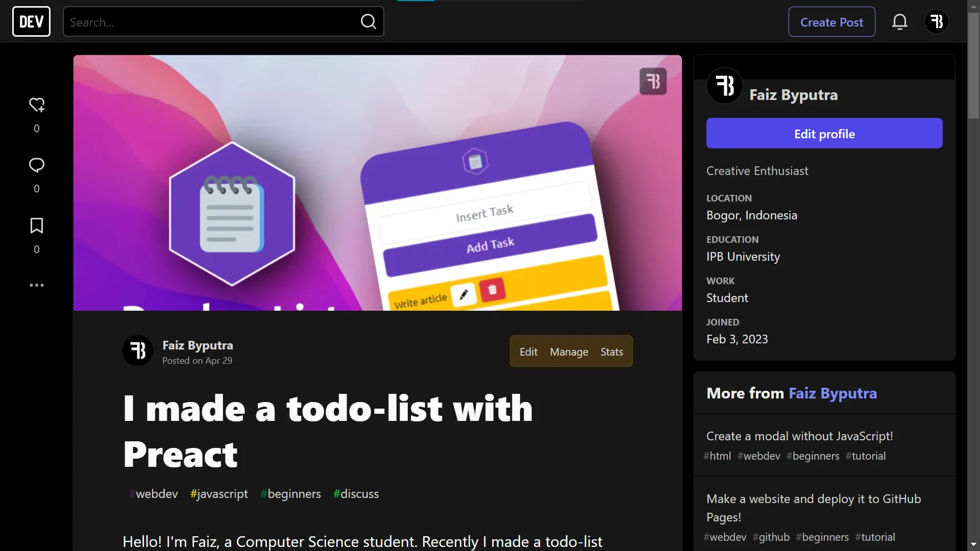980x551 pixels.
Task: Click #tutorial tag under modal article
Action: (865, 456)
